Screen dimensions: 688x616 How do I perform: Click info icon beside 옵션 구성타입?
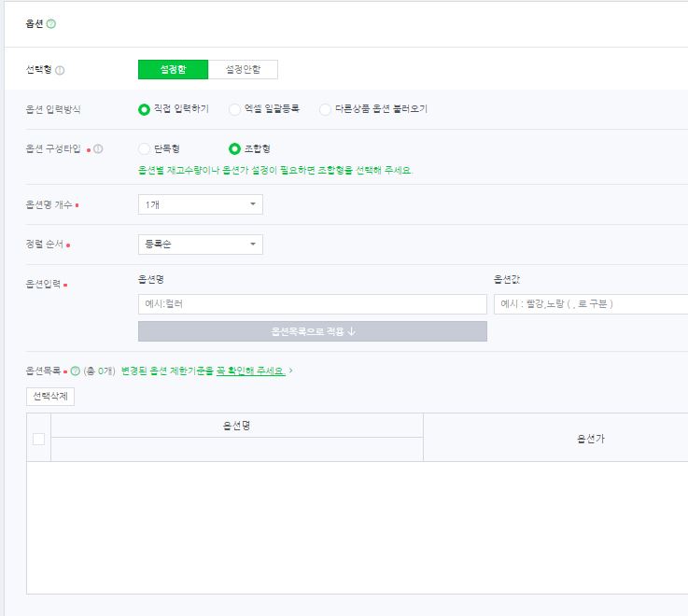point(98,148)
